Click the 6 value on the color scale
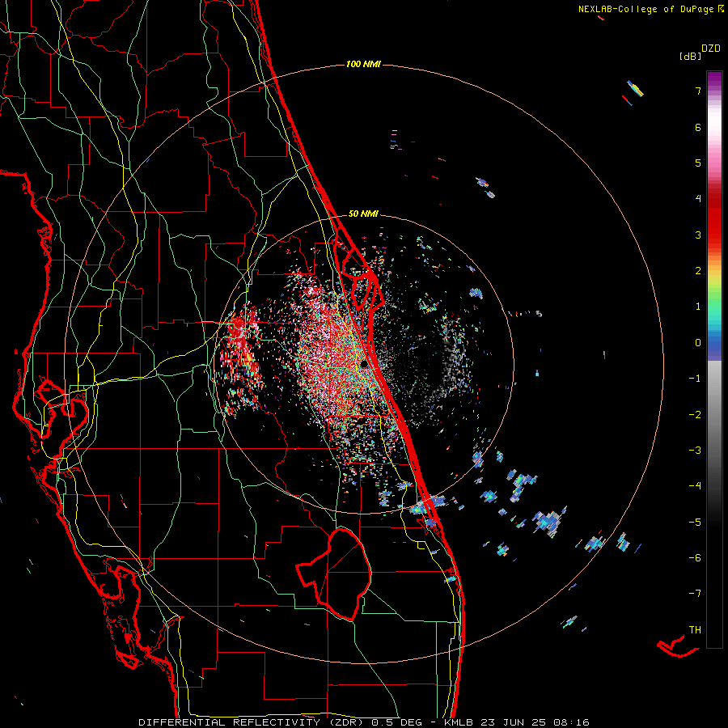The width and height of the screenshot is (728, 728). 698,127
